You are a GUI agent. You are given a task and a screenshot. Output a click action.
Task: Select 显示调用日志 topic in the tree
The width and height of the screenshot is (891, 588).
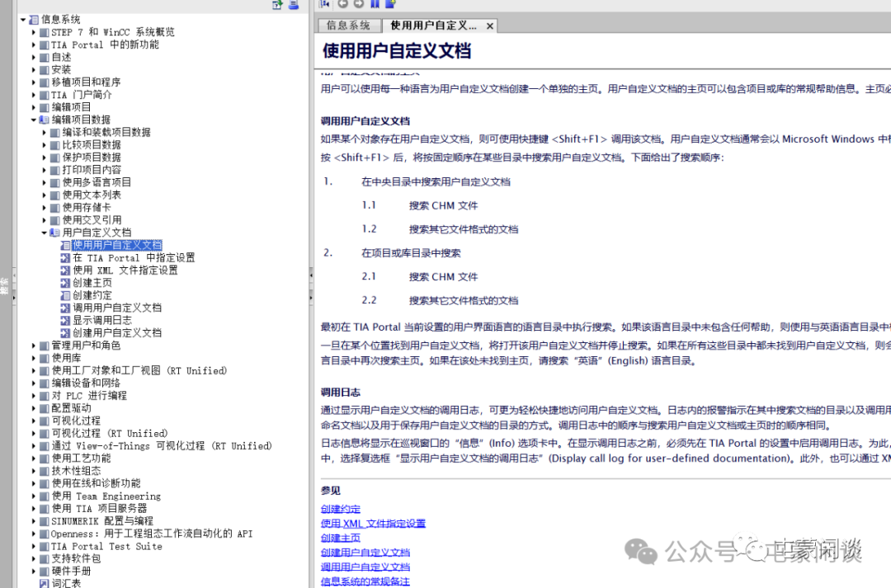tap(101, 321)
